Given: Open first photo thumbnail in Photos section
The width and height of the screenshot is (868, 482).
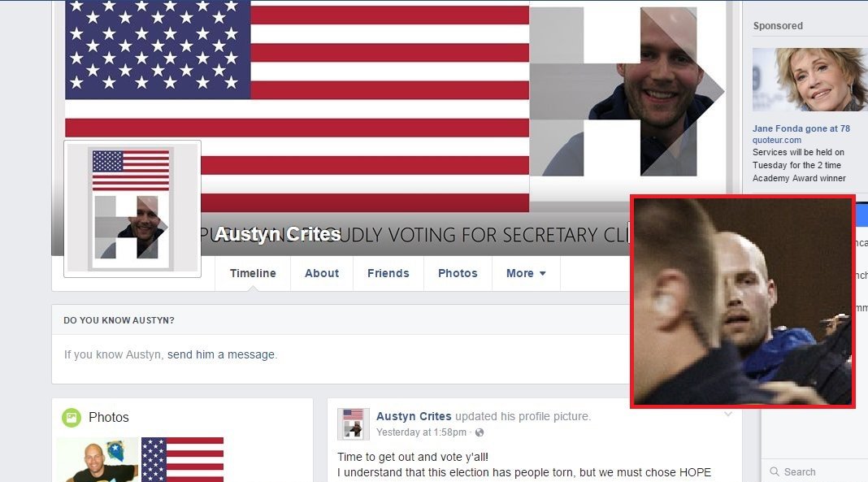Looking at the screenshot, I should point(98,459).
